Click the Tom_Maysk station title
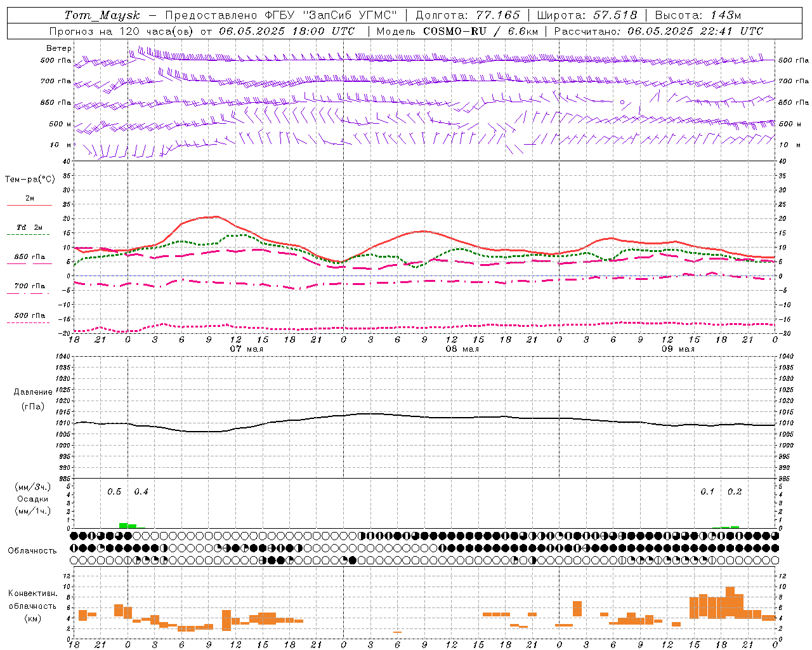The image size is (812, 650). [102, 15]
